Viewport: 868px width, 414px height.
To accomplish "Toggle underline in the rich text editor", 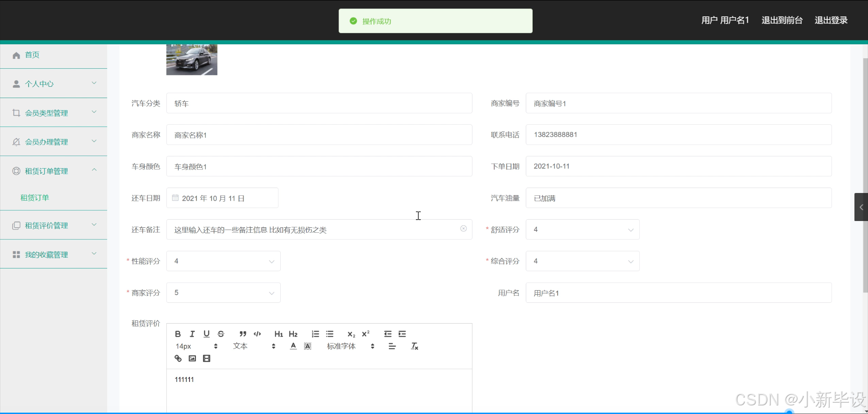I will (207, 334).
